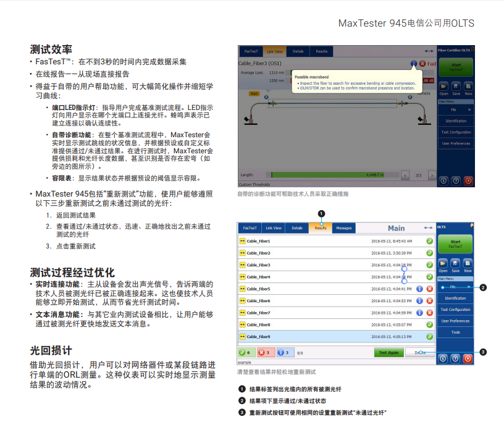Viewport: 504px width, 424px height.
Task: Open help in the Results screen
Action: [x=455, y=358]
